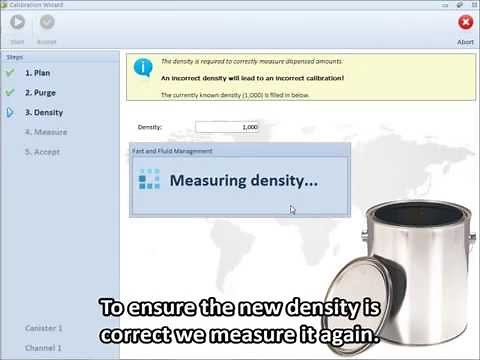Image resolution: width=480 pixels, height=360 pixels.
Task: Click the Density field label
Action: (150, 127)
